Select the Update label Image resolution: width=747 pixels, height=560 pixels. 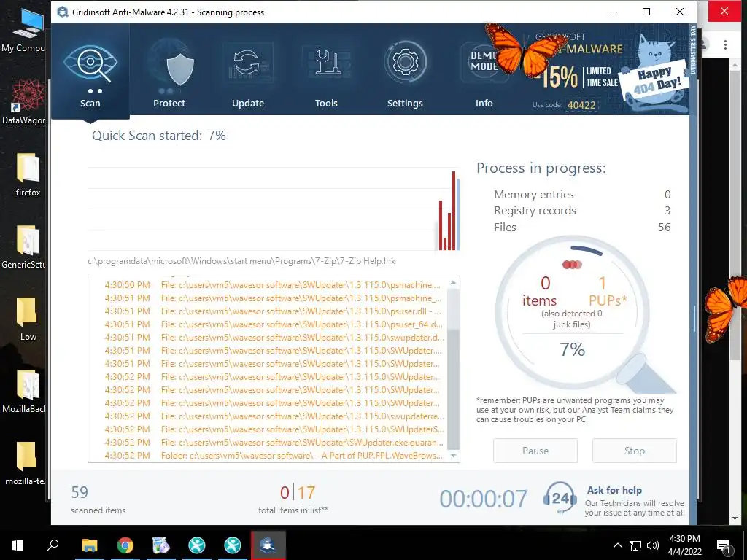coord(248,103)
